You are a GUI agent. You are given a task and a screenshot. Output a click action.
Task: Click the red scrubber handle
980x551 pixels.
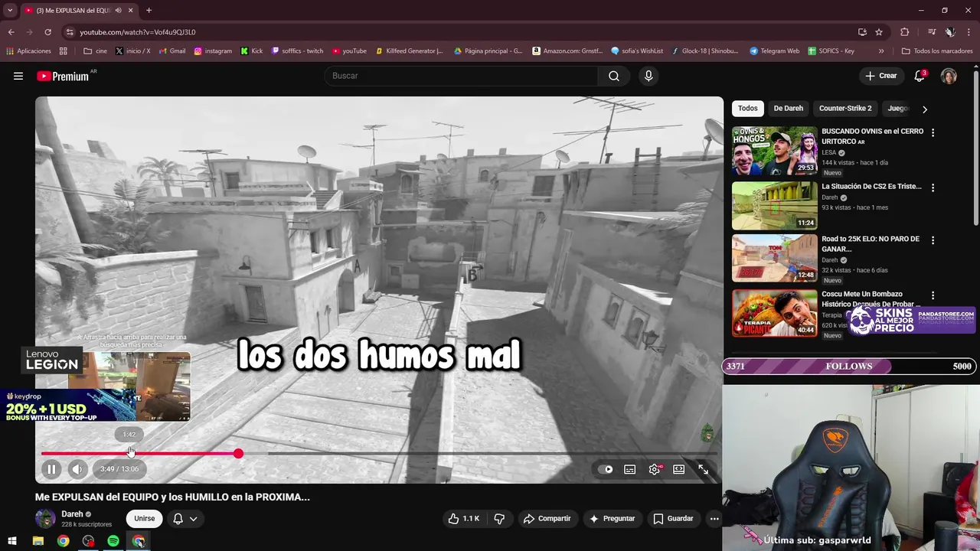point(239,454)
